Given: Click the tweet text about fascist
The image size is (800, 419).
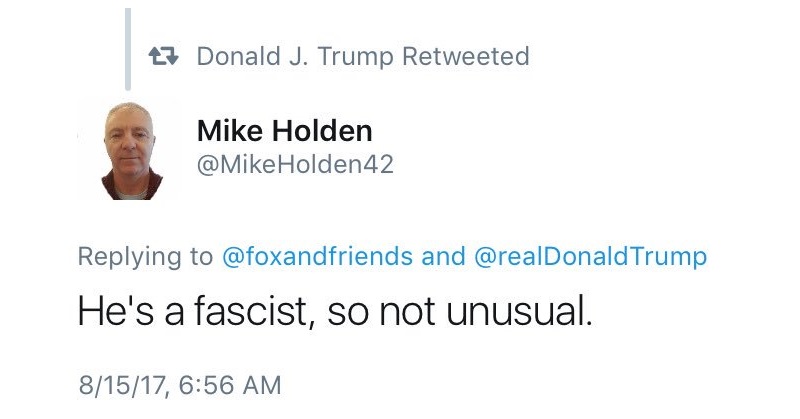Looking at the screenshot, I should tap(335, 311).
